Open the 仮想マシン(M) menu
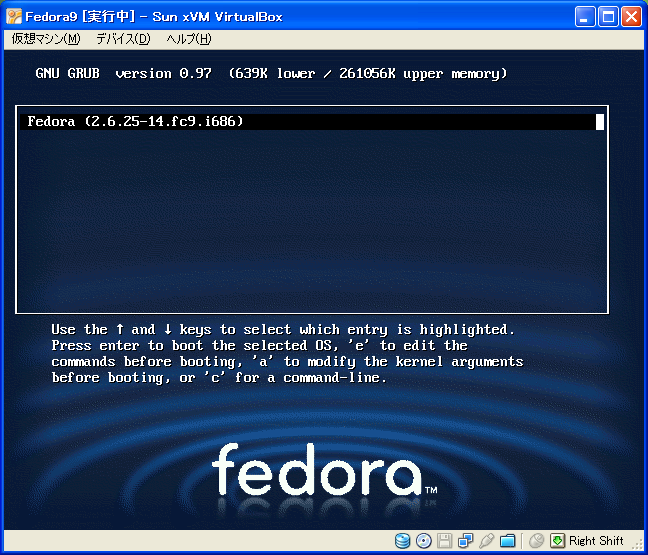 tap(46, 39)
